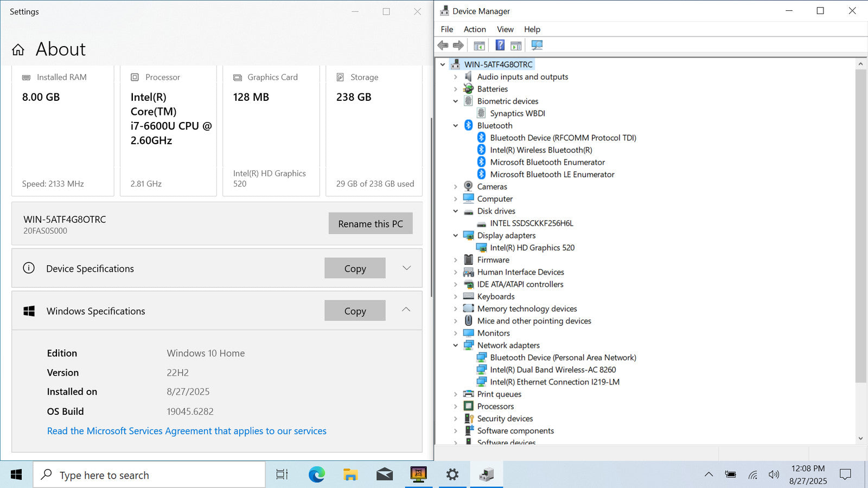Collapse the Biometric devices node
This screenshot has width=868, height=488.
[456, 101]
